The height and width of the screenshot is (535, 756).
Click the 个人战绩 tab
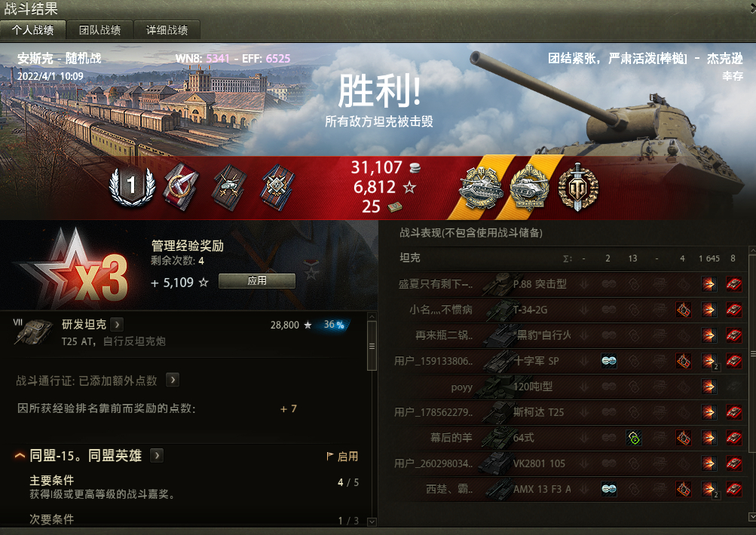point(32,30)
